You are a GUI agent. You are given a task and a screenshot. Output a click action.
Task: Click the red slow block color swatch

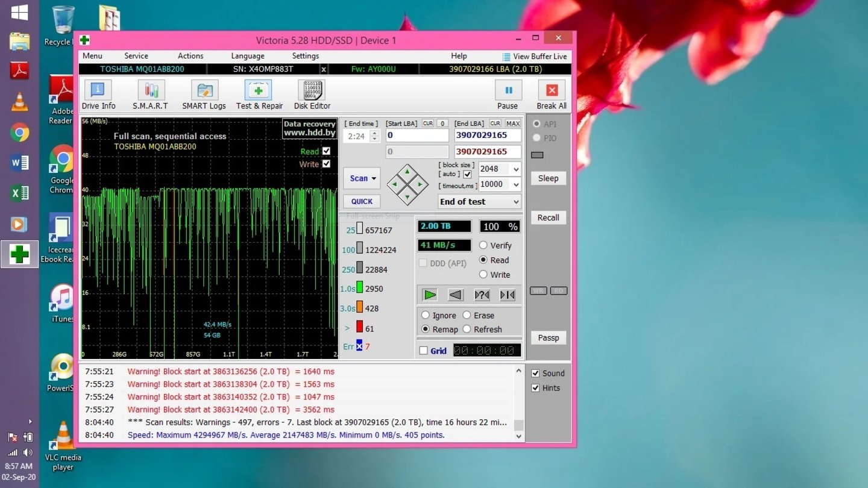(x=359, y=327)
